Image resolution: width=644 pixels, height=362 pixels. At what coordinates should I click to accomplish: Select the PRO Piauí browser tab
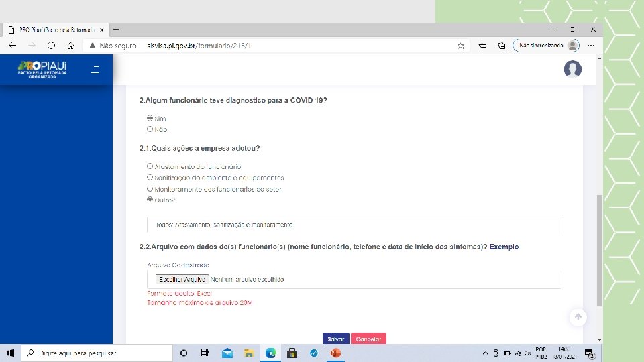(x=56, y=29)
